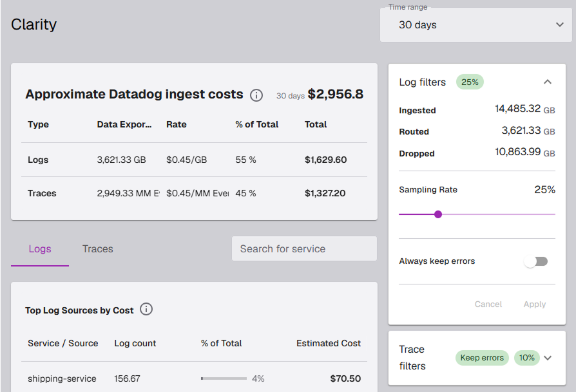Click the 156.67 log count cell
This screenshot has width=576, height=392.
(127, 378)
